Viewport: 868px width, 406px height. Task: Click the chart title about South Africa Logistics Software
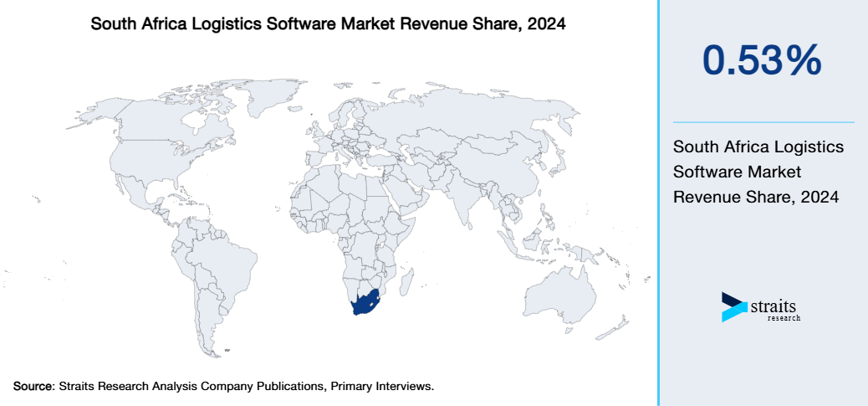tap(329, 24)
